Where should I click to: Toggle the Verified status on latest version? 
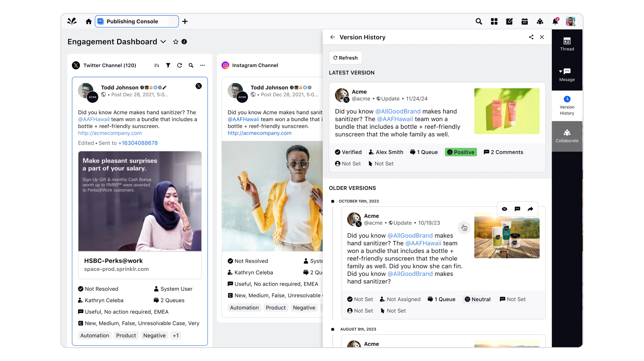click(x=348, y=152)
